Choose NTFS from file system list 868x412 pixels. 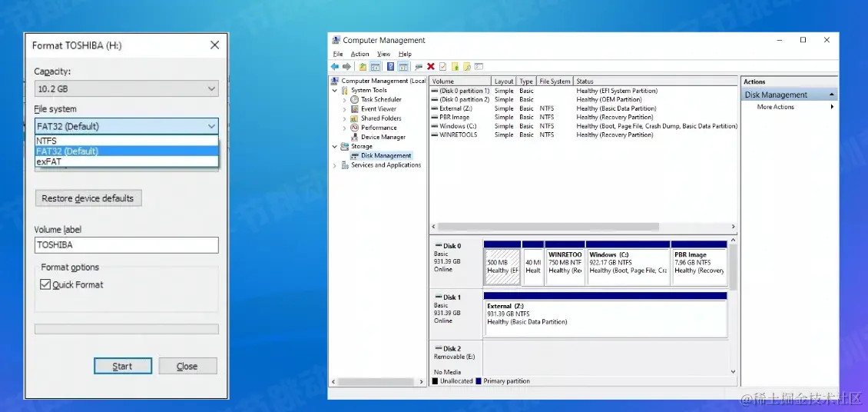pos(47,141)
